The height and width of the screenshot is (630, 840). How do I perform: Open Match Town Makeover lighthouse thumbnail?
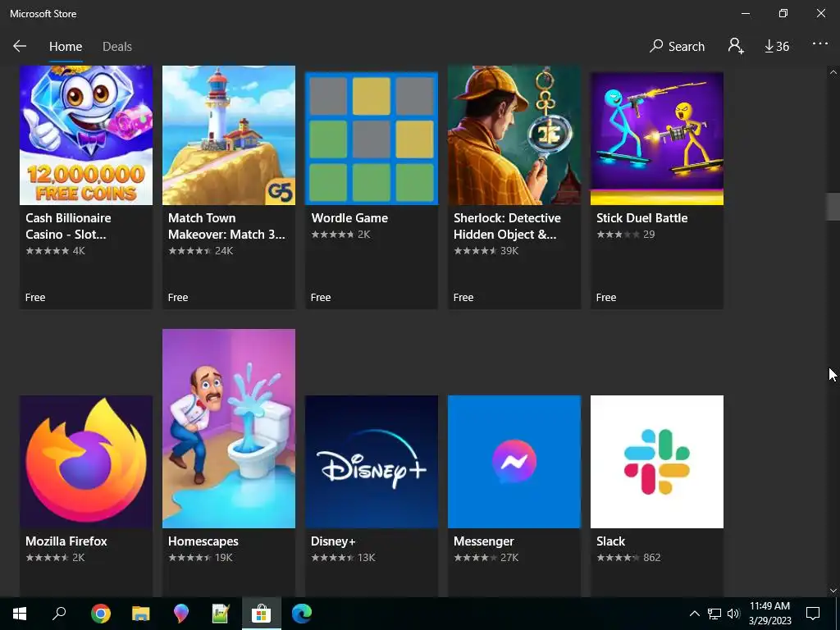[229, 135]
